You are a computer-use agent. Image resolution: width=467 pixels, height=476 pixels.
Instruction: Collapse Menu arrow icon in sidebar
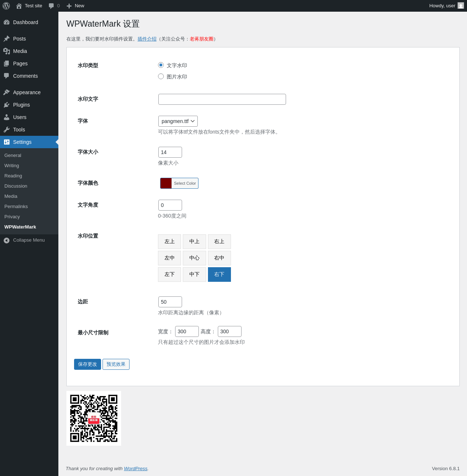point(7,240)
